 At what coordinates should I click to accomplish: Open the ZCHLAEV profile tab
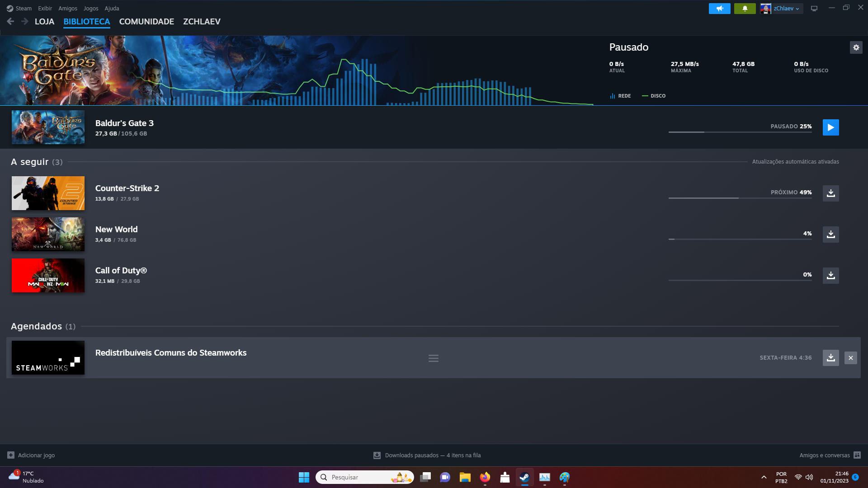(202, 22)
